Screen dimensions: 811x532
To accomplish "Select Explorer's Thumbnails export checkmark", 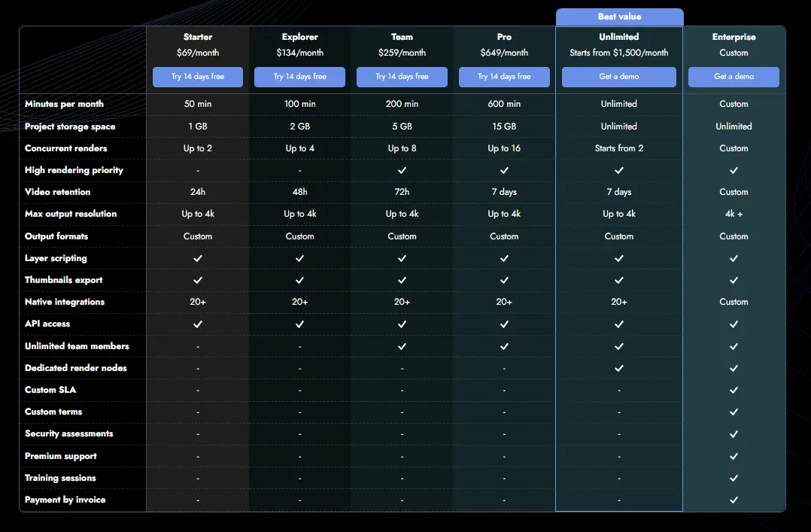I will (299, 280).
